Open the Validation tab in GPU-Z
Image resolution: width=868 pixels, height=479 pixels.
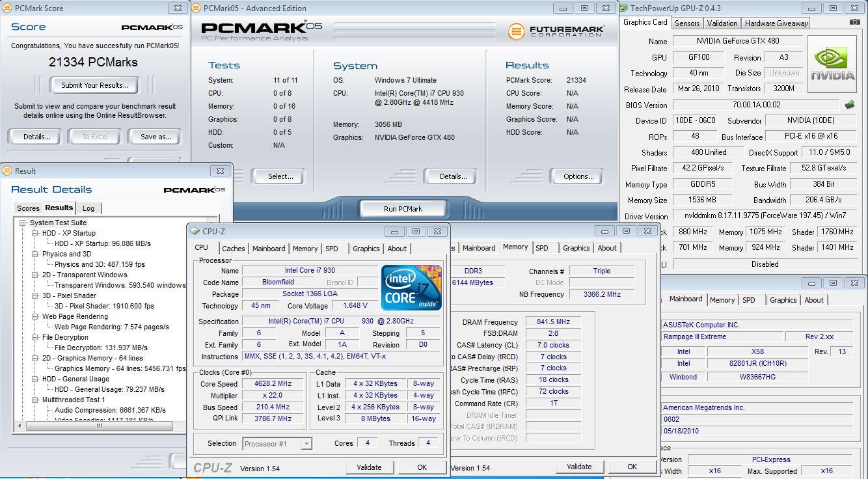click(x=722, y=23)
